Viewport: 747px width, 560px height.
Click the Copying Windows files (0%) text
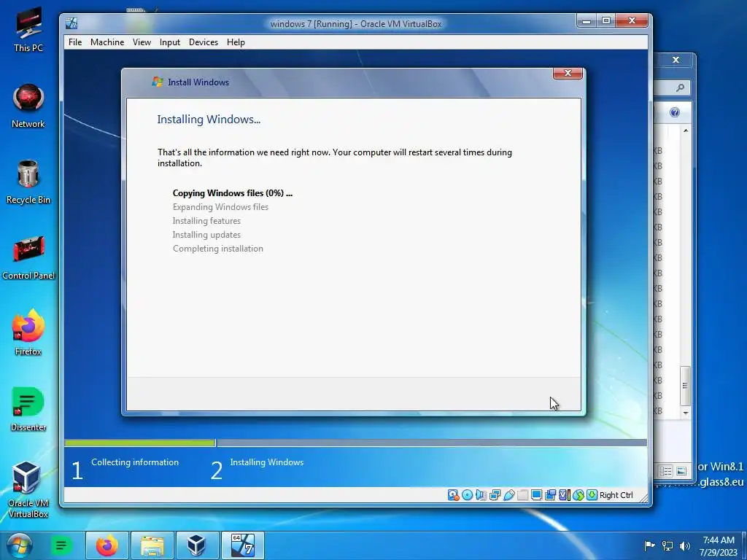pos(232,192)
